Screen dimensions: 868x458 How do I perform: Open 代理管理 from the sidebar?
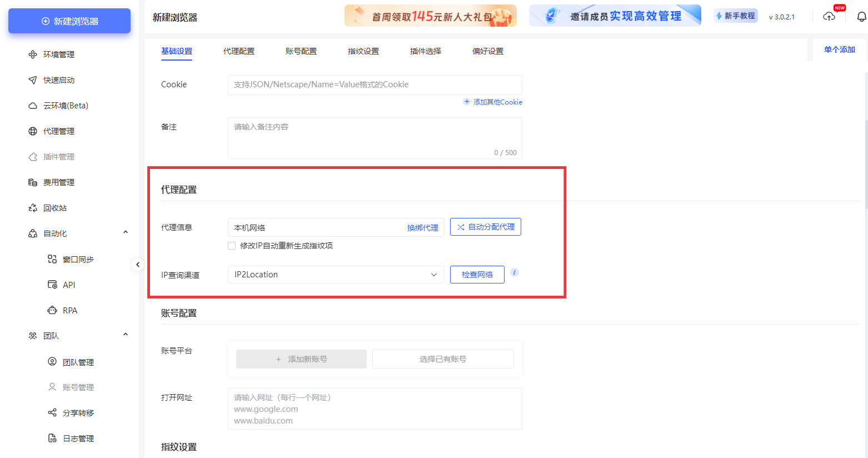click(x=33, y=131)
